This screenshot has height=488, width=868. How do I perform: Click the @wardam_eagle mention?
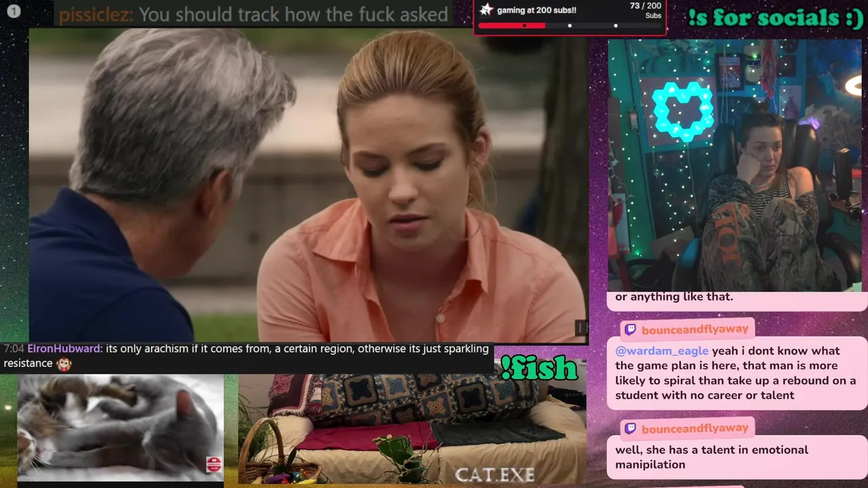(662, 351)
